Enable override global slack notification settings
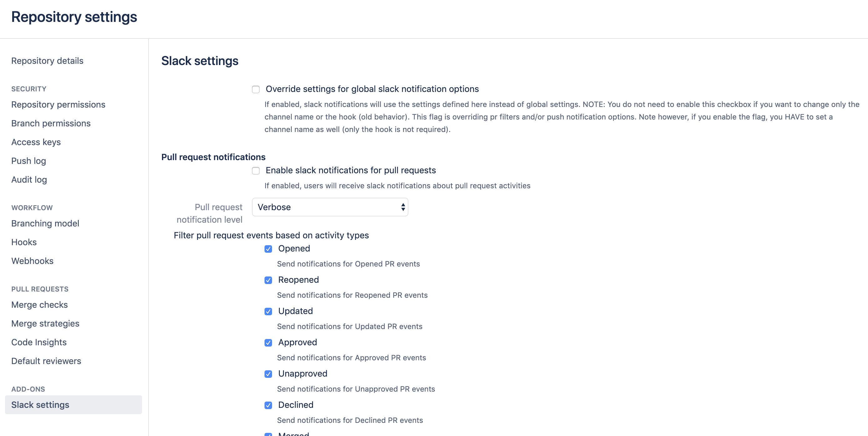This screenshot has width=868, height=436. tap(256, 89)
